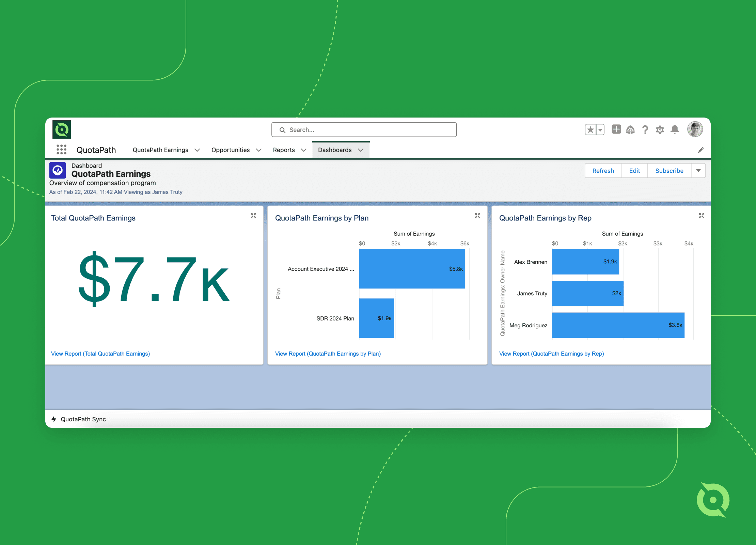Select James Truty's $2K bar

pos(588,293)
